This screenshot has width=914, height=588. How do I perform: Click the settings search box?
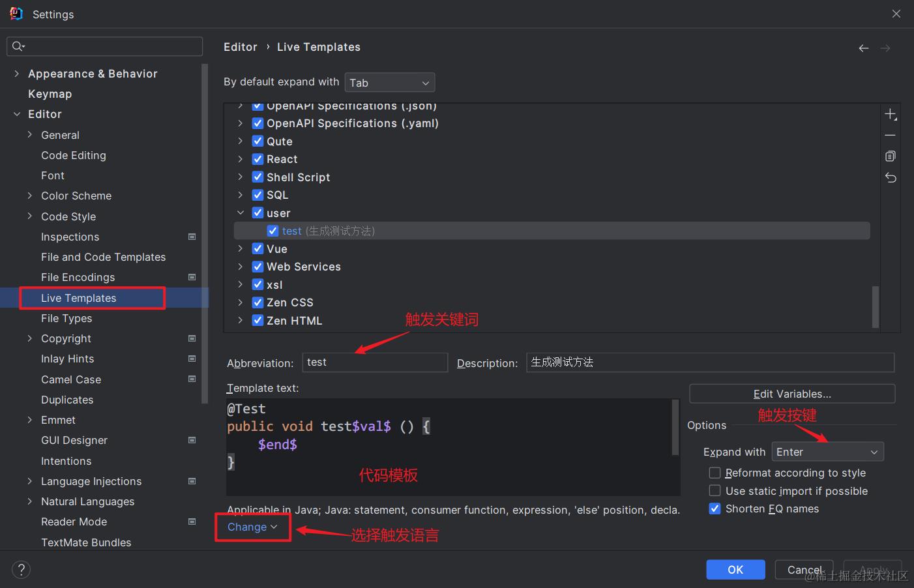(x=104, y=46)
